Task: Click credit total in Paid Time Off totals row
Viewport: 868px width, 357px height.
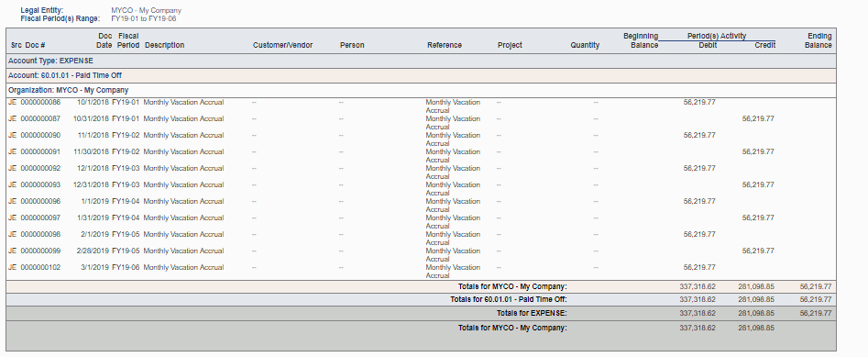Action: 756,299
